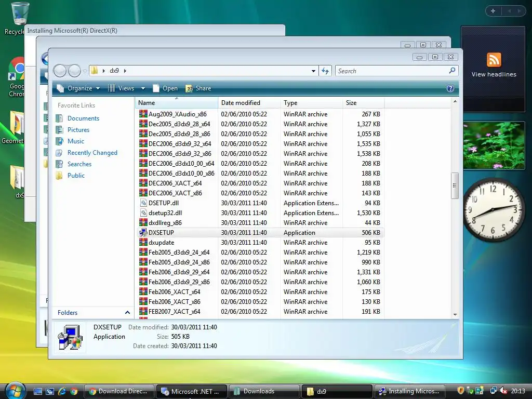Viewport: 532px width, 399px height.
Task: Click file name DEC2006_d3dx10_00_x86
Action: 181,174
